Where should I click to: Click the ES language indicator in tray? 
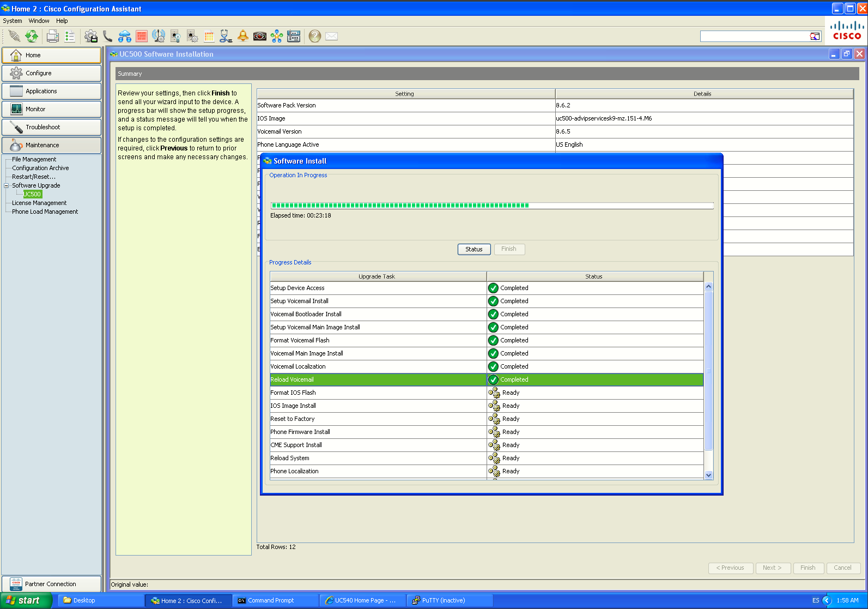[816, 600]
